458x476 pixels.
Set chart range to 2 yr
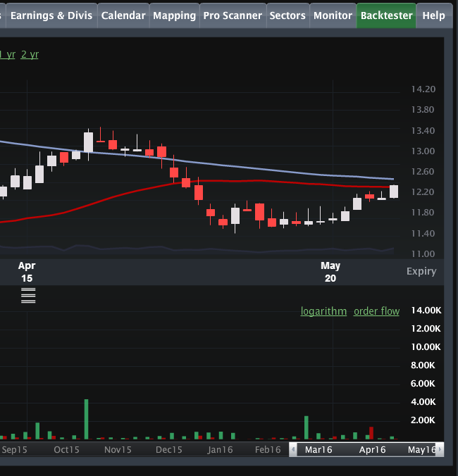[30, 55]
